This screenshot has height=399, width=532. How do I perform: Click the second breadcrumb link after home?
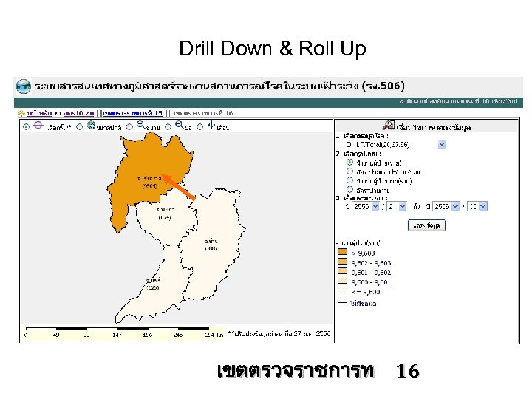click(79, 113)
